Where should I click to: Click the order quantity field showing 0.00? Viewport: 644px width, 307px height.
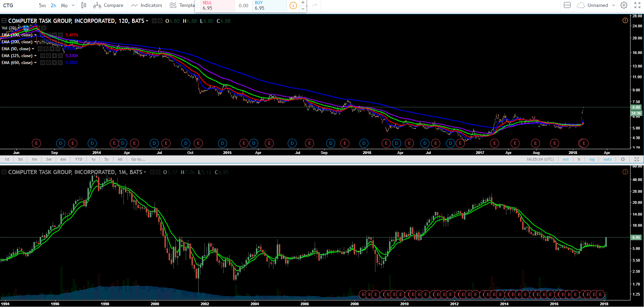pos(244,6)
